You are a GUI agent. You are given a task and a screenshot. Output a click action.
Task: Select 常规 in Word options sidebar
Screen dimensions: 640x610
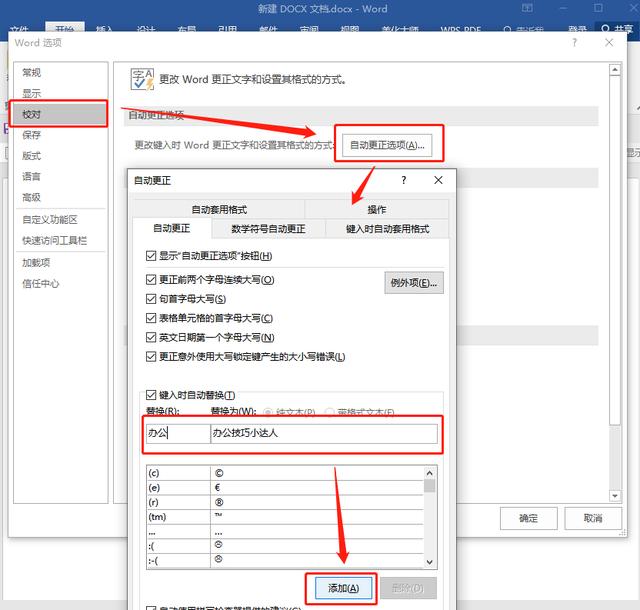[x=31, y=73]
